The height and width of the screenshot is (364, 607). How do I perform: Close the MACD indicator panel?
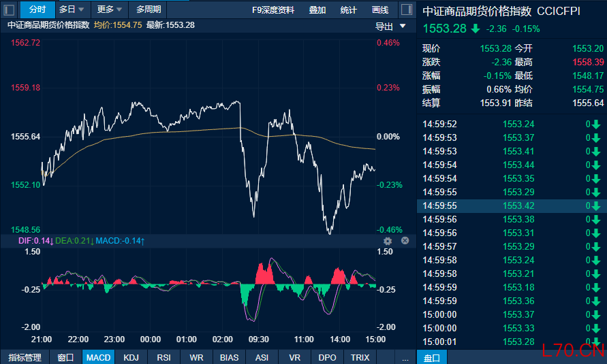tap(405, 241)
